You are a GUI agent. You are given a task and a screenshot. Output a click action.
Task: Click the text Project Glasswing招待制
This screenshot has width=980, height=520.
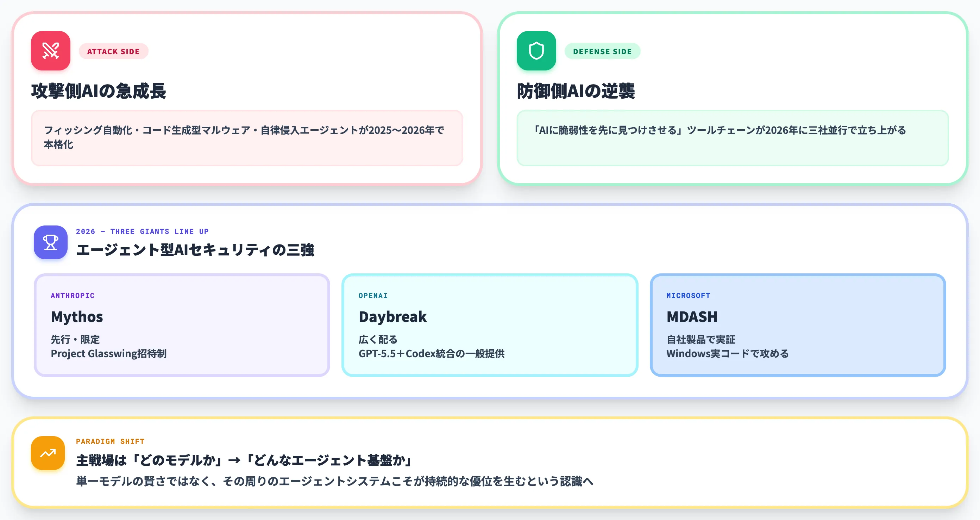(x=109, y=354)
